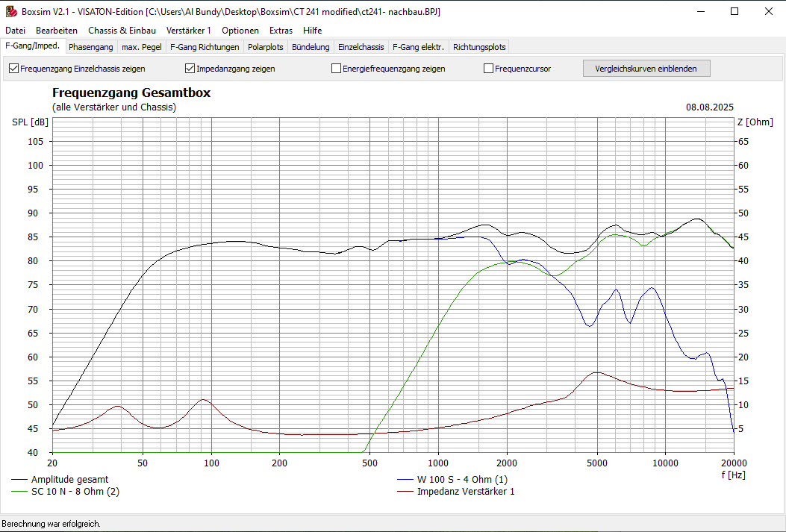The width and height of the screenshot is (786, 532).
Task: Select the max. Pegel tab
Action: (x=142, y=47)
